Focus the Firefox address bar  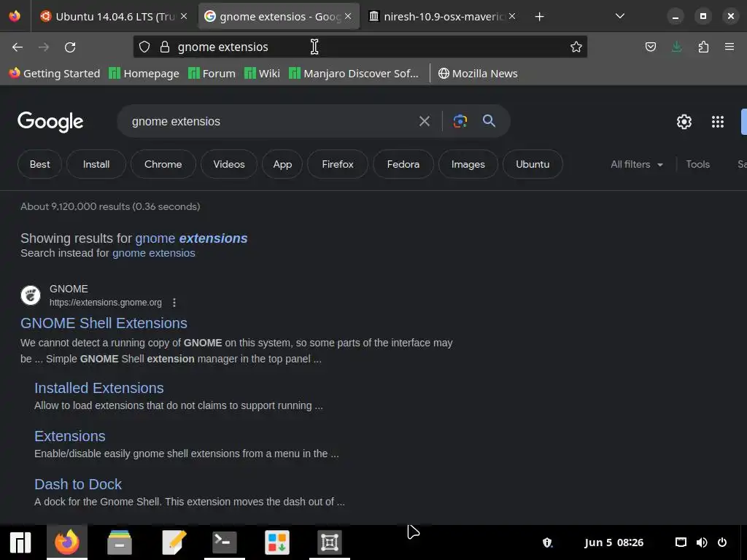pyautogui.click(x=360, y=47)
